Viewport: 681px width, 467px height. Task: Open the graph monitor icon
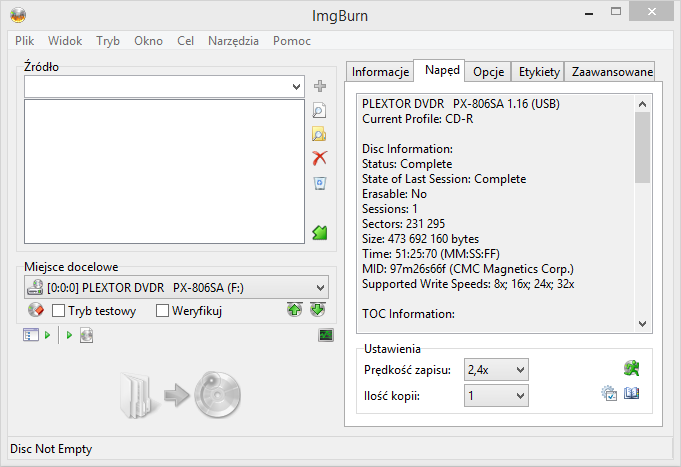pos(326,335)
